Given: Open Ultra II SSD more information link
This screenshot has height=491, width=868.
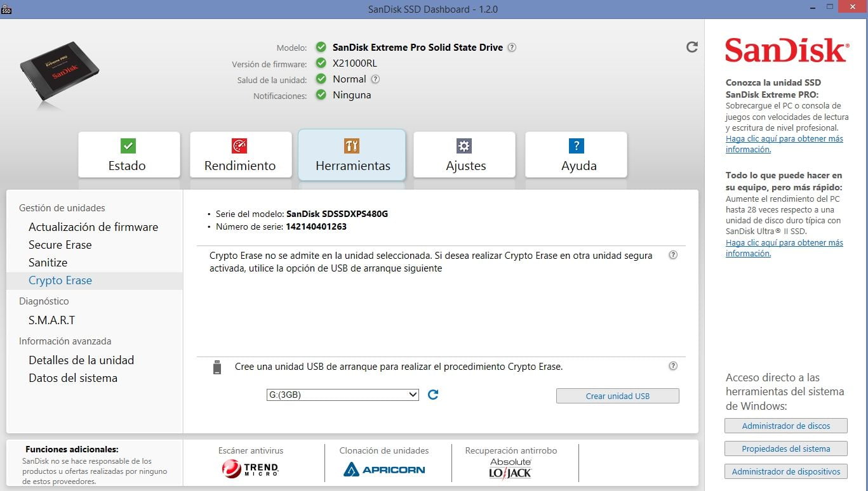Looking at the screenshot, I should (784, 248).
